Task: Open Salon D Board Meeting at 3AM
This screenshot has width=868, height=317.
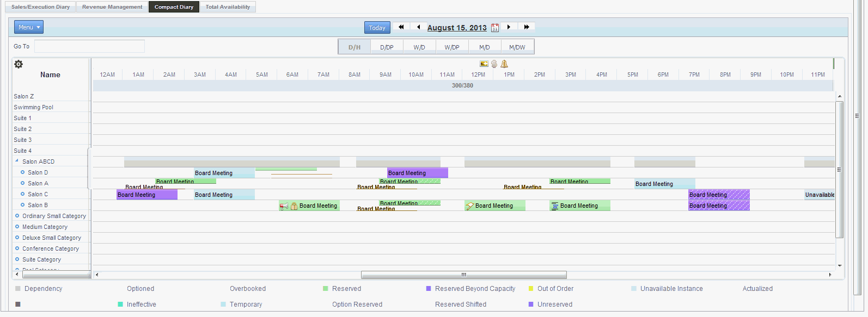Action: click(x=224, y=173)
